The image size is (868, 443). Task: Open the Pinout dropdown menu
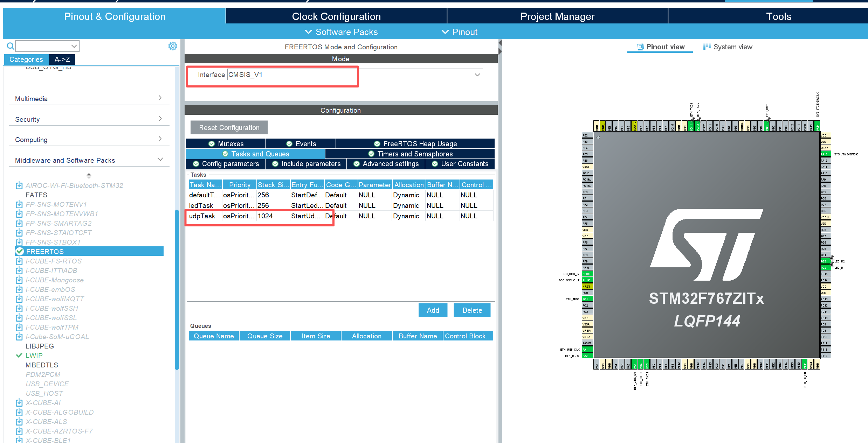tap(459, 32)
